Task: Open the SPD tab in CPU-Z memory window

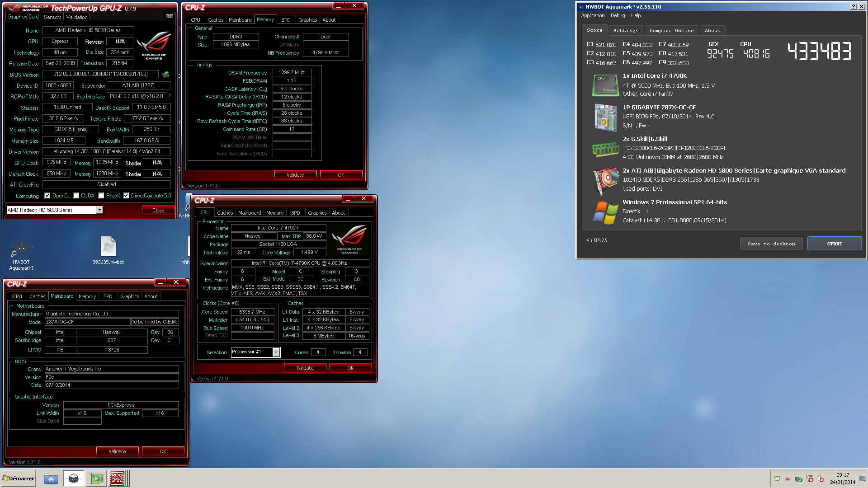Action: pos(286,20)
